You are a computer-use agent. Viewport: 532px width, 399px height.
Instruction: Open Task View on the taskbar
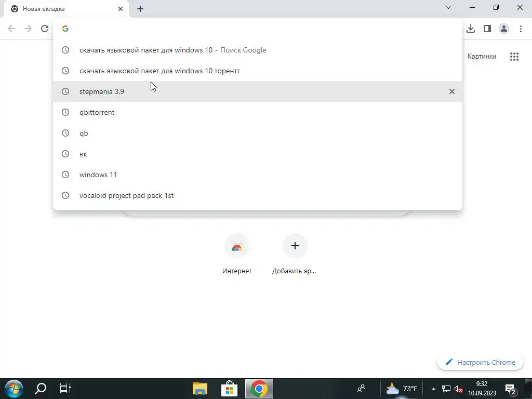coord(65,389)
